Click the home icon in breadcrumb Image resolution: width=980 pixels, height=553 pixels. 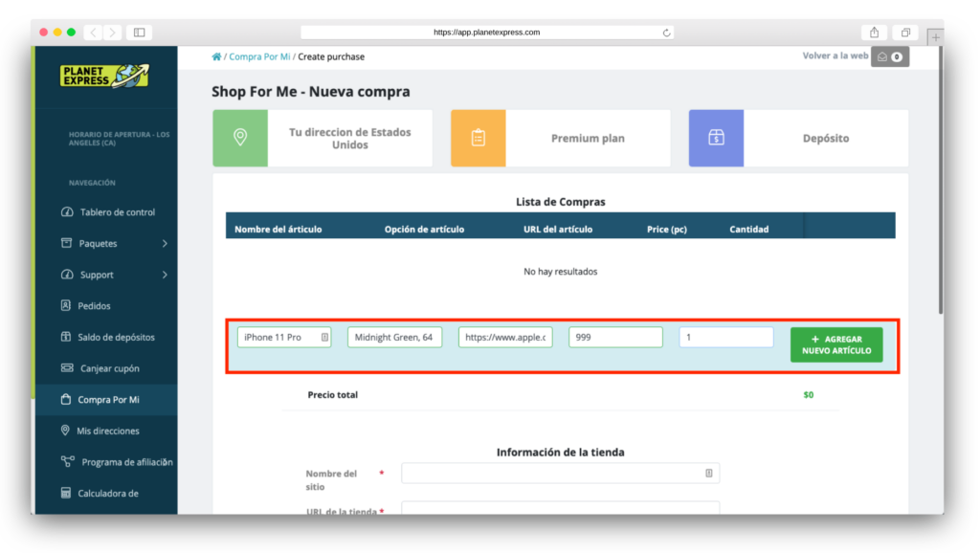pos(216,56)
